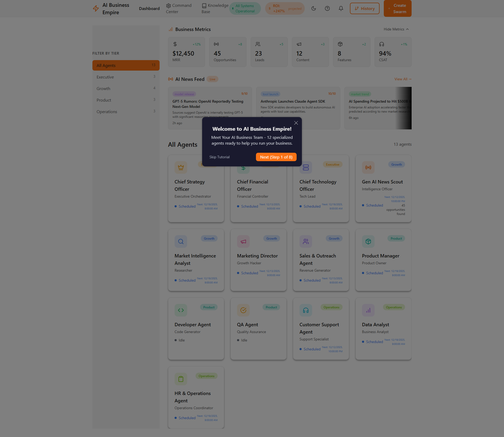Click Operations Coordinator subtitle text
The image size is (504, 437).
(194, 408)
